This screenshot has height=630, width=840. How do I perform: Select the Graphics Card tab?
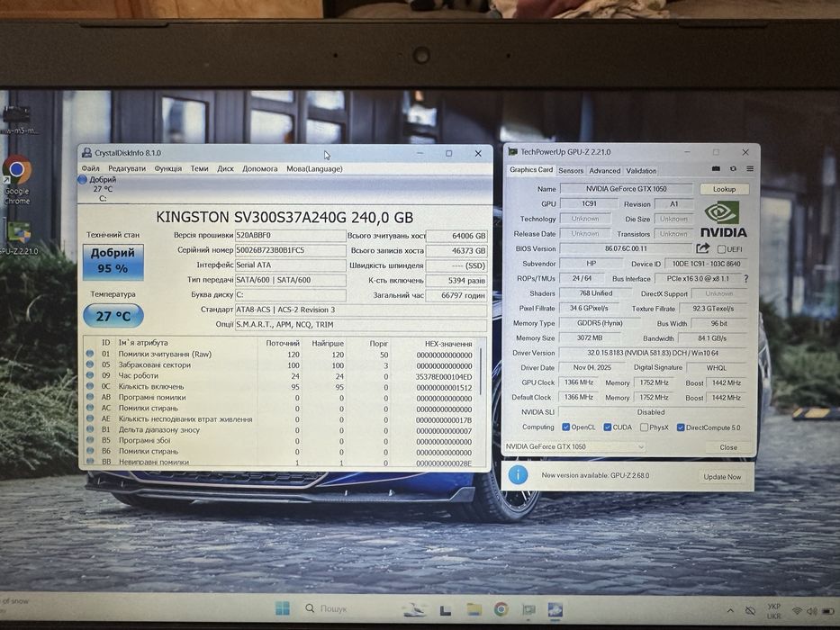click(531, 170)
